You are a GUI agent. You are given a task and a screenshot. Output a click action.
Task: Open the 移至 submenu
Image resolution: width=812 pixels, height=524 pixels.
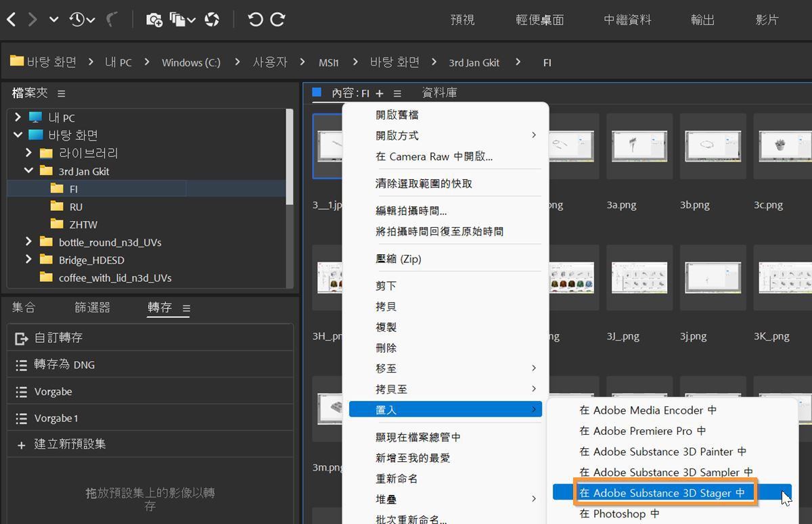point(445,368)
